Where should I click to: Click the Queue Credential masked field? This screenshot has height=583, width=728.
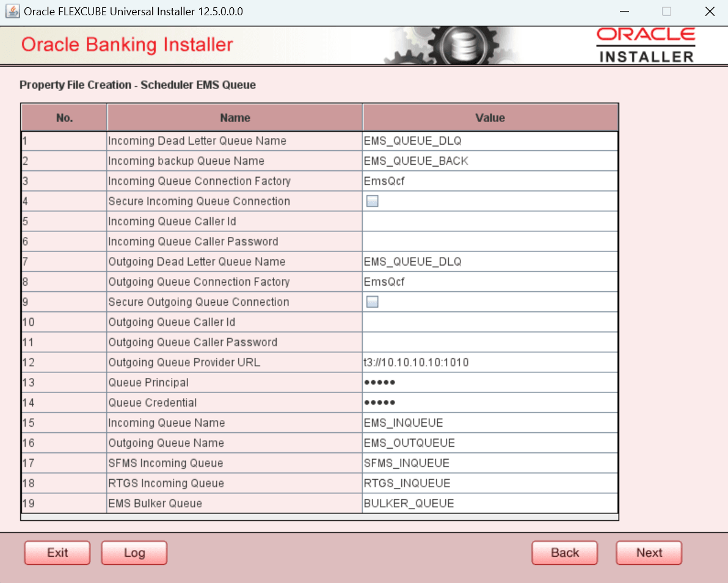tap(490, 402)
